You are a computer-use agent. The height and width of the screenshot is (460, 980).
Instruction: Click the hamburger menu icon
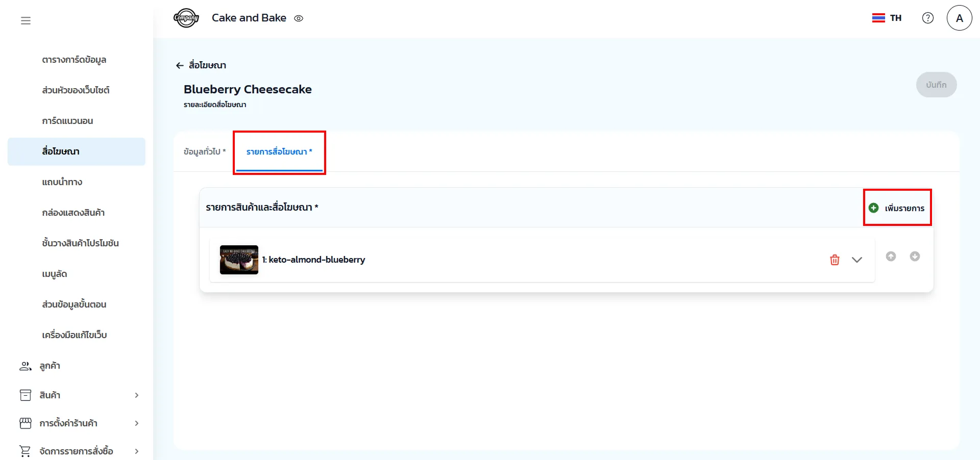26,20
